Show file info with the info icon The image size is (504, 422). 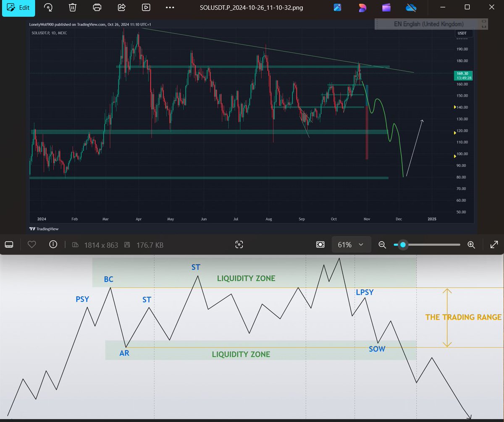[x=53, y=244]
